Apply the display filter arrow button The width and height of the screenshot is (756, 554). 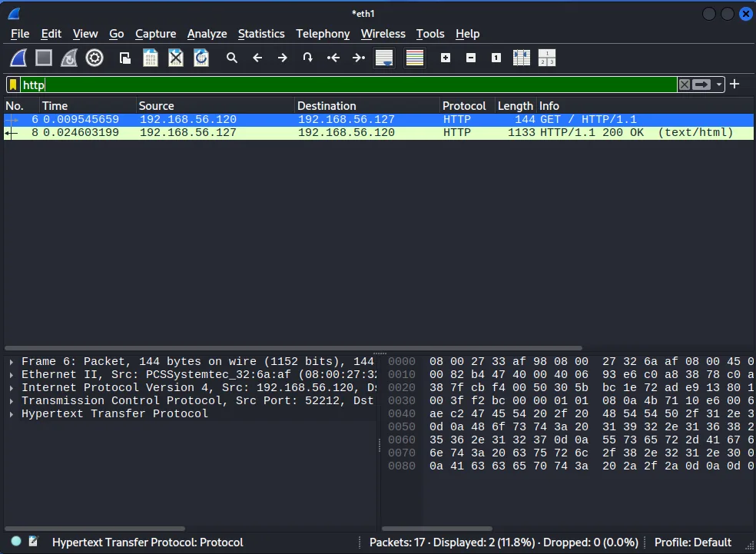[701, 85]
